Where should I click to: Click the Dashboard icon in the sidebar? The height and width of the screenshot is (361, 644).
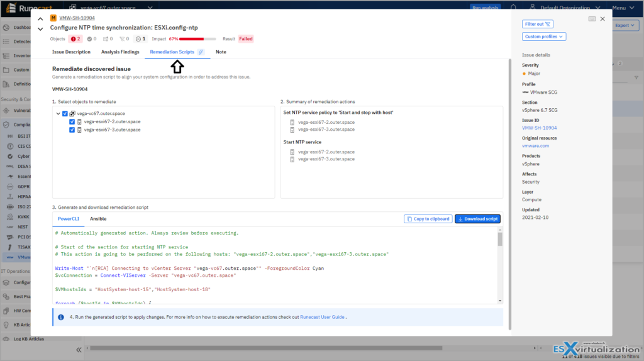(6, 28)
